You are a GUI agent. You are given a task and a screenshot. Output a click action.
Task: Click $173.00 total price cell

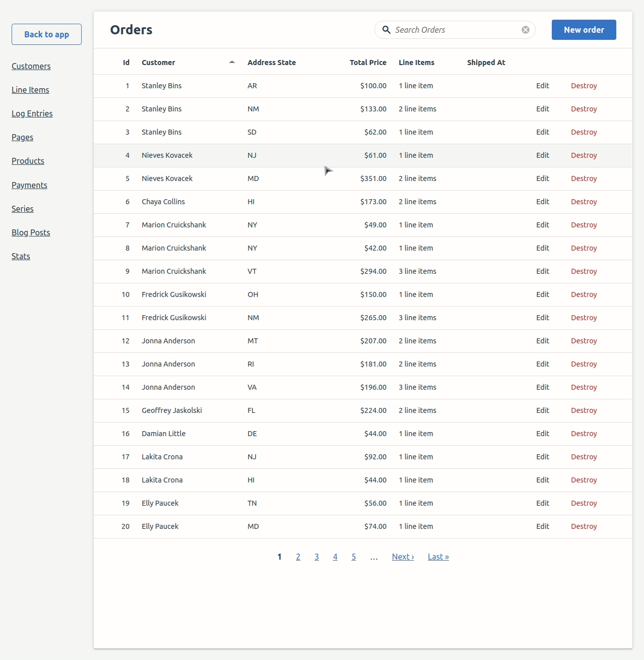click(x=373, y=202)
